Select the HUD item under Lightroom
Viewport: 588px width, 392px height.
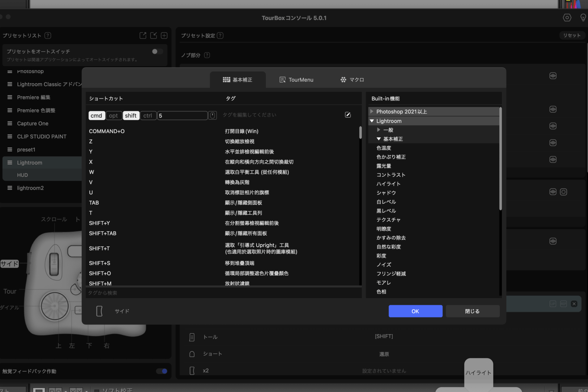pos(23,175)
